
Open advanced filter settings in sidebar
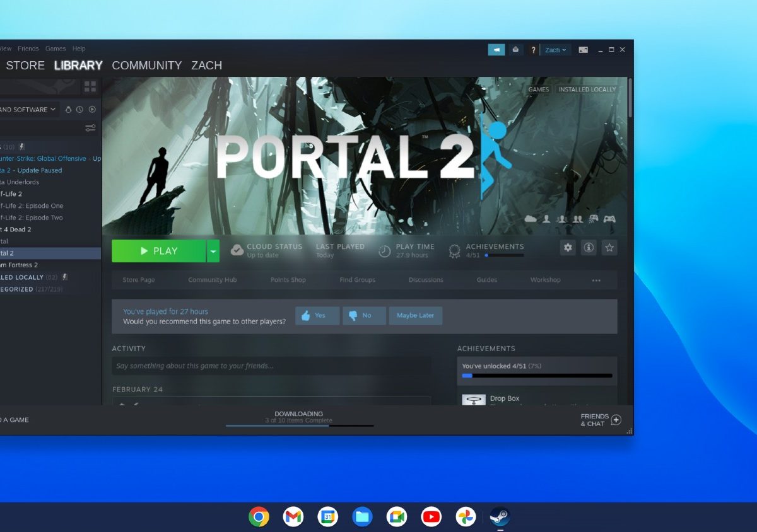[90, 129]
